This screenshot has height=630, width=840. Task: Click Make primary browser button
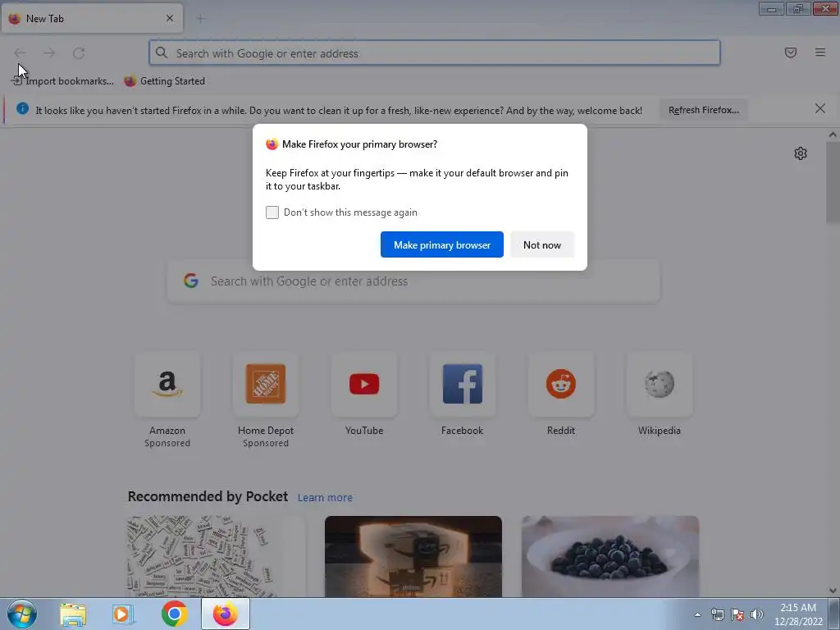[x=442, y=244]
